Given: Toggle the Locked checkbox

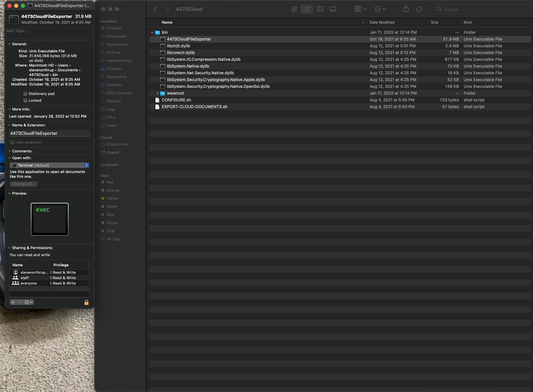Looking at the screenshot, I should (x=25, y=100).
